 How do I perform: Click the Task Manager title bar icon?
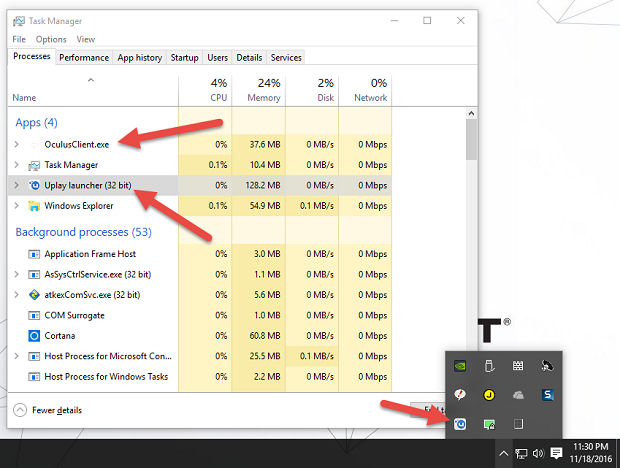point(19,21)
